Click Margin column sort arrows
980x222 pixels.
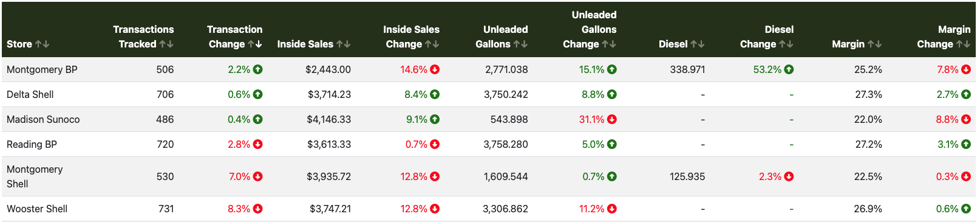(874, 44)
